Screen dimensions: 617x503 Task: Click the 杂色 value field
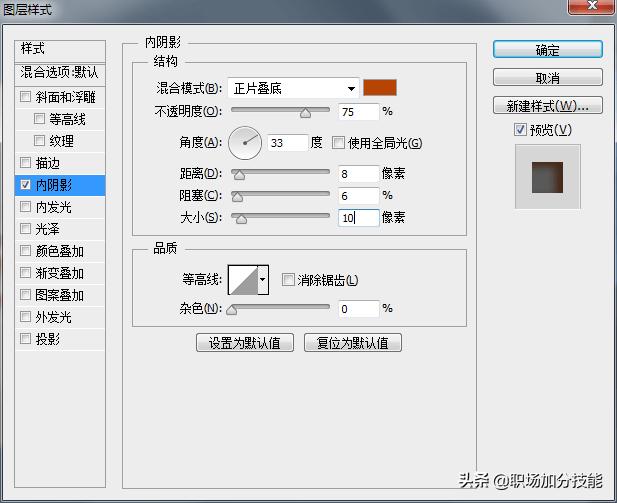pos(358,309)
